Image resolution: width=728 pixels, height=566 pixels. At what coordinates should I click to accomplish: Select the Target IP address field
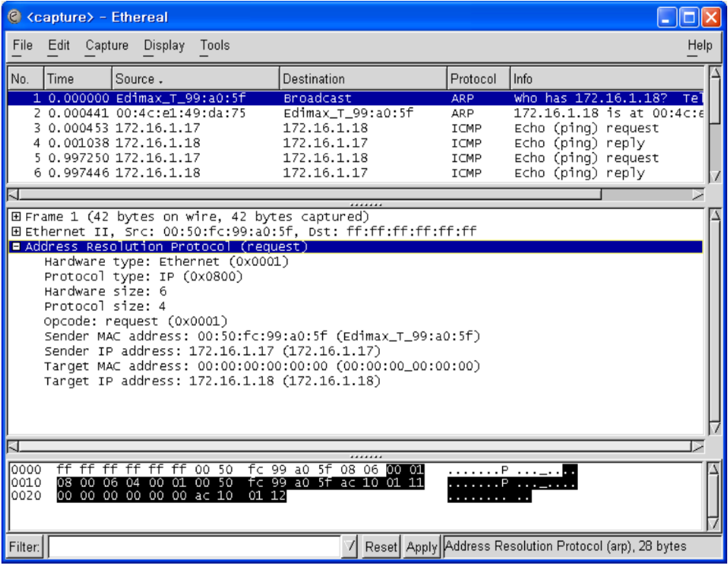point(212,381)
